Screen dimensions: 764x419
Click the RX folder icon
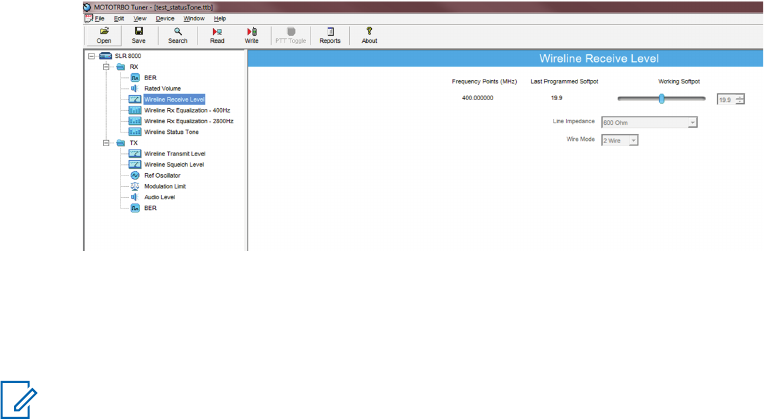(x=121, y=67)
